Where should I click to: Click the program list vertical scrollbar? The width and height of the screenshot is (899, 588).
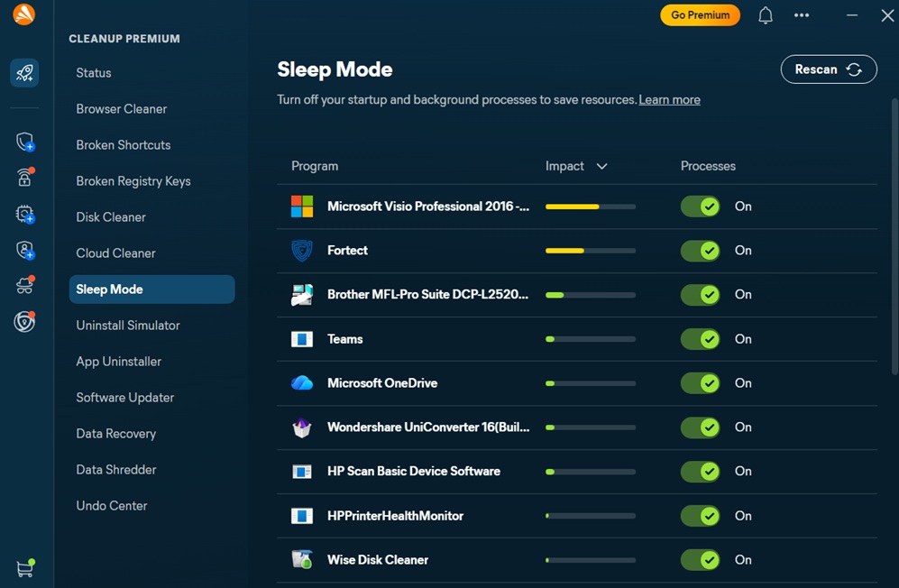pos(894,236)
